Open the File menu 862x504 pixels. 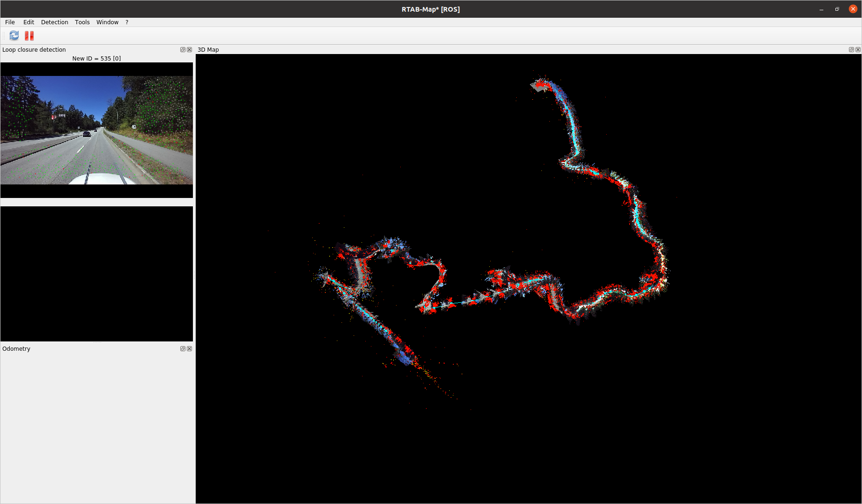[10, 22]
